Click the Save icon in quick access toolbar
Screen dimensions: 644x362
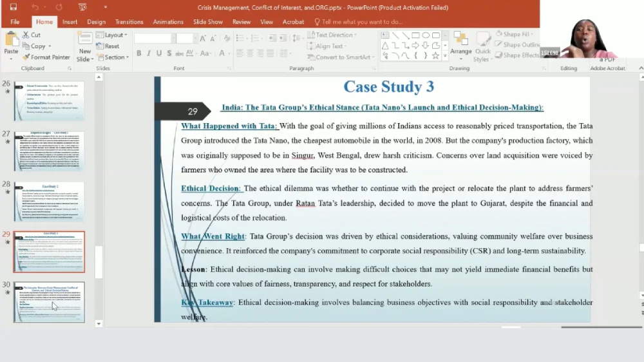14,7
